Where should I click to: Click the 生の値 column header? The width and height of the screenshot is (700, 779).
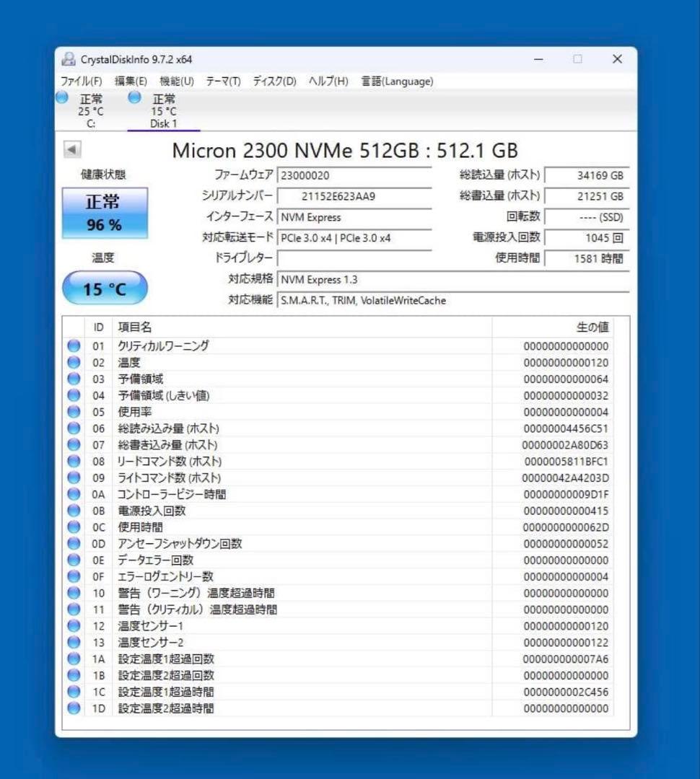(553, 327)
